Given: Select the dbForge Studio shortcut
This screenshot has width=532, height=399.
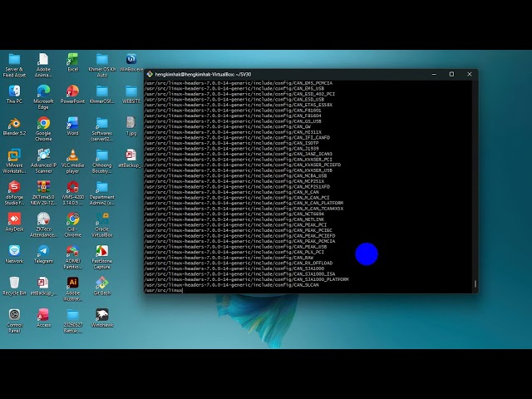Looking at the screenshot, I should pyautogui.click(x=14, y=193).
